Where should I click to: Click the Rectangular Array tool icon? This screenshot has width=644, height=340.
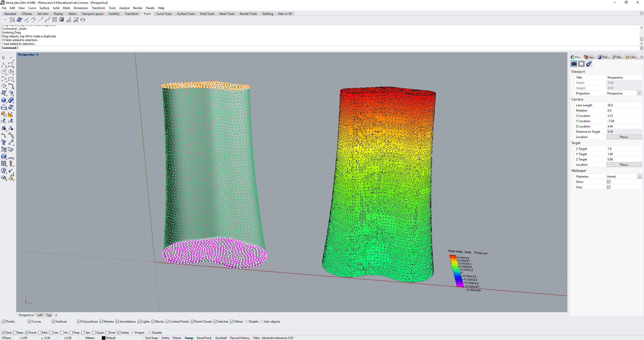(4, 164)
